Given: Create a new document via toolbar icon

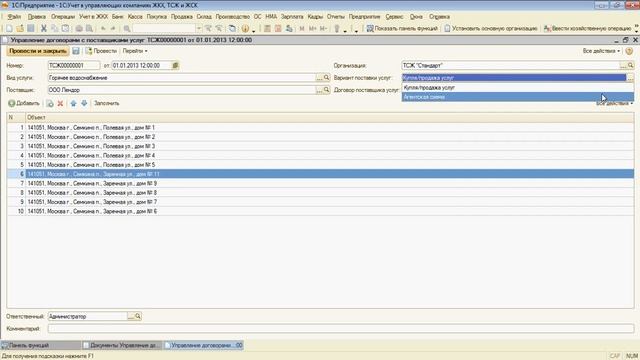Looking at the screenshot, I should click(x=9, y=29).
